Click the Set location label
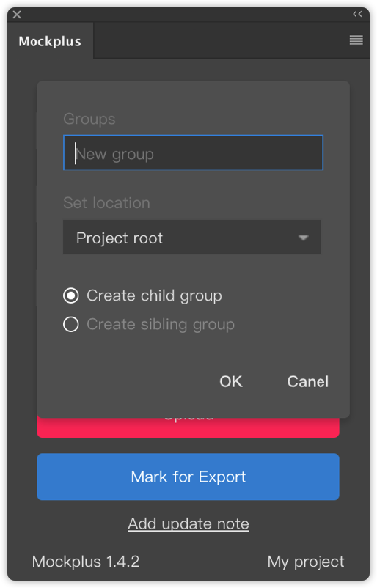Screen dimensions: 377x588 coord(106,203)
